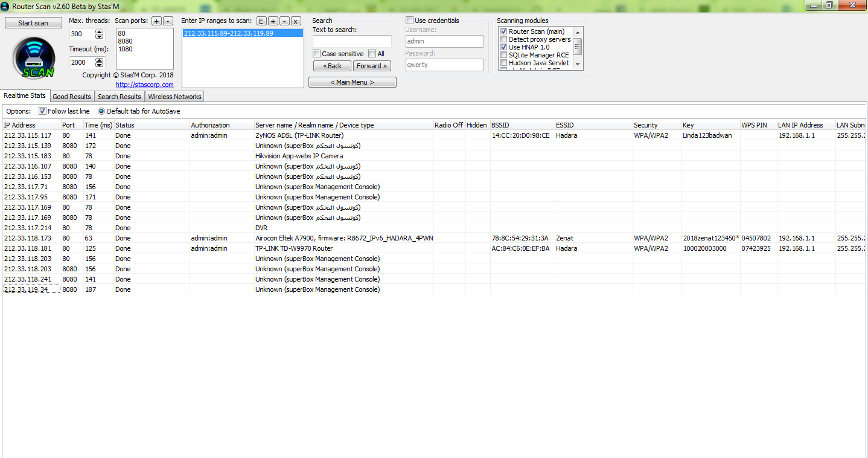This screenshot has width=868, height=458.
Task: Enable the Use credentials checkbox
Action: [410, 21]
